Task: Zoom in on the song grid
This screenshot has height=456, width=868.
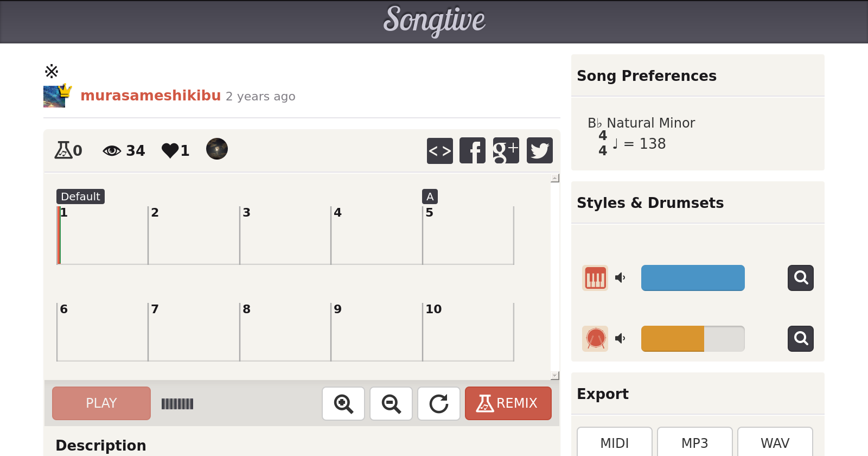Action: click(343, 403)
